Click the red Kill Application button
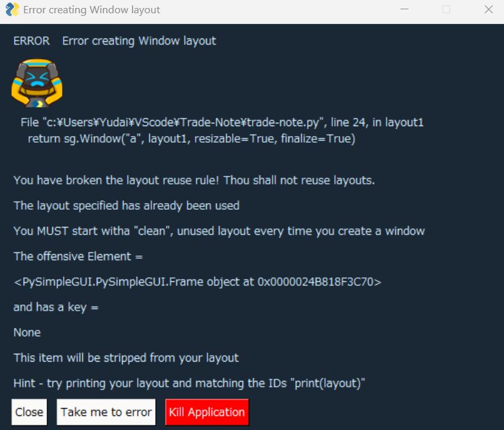 coord(207,412)
